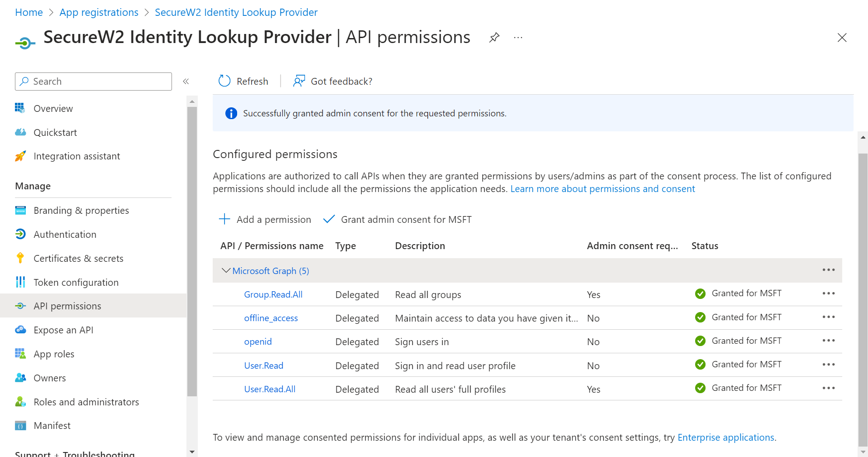The image size is (868, 457).
Task: Open the ellipsis menu next to the title
Action: pos(518,38)
